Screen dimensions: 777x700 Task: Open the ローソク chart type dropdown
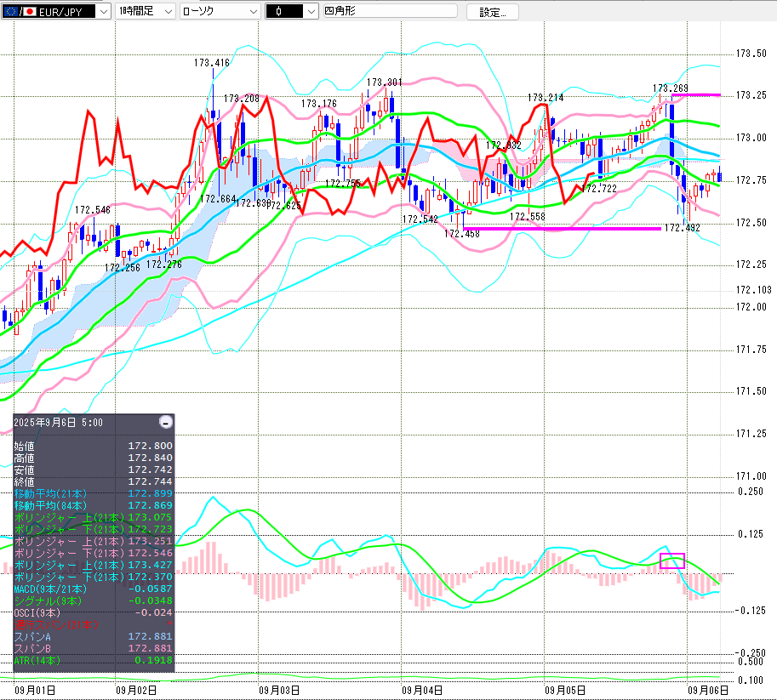[220, 11]
